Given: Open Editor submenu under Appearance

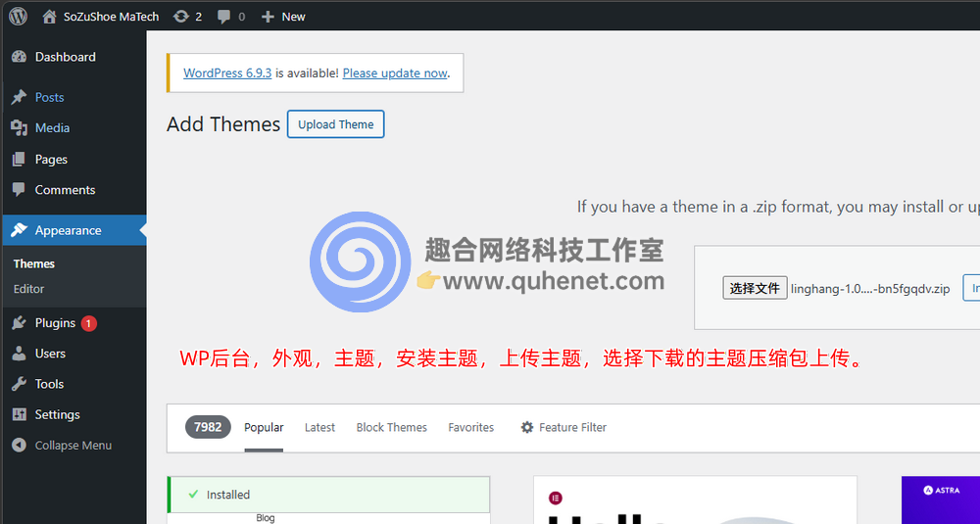Looking at the screenshot, I should coord(28,289).
